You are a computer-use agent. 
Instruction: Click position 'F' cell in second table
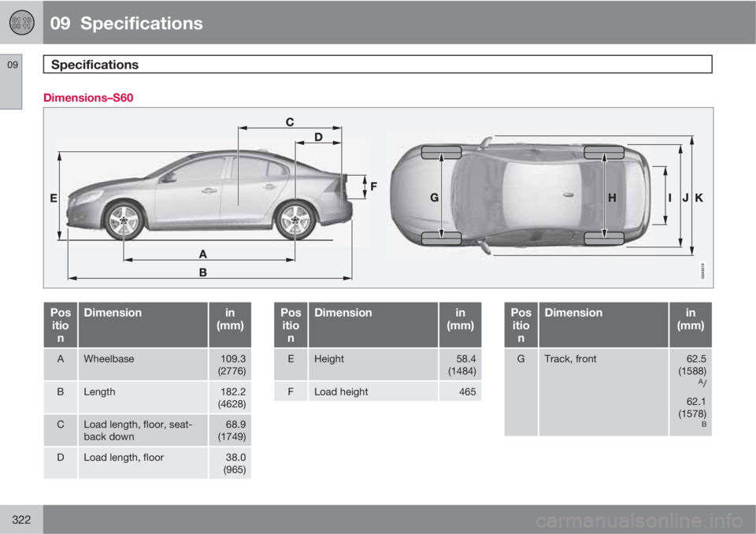tap(291, 391)
